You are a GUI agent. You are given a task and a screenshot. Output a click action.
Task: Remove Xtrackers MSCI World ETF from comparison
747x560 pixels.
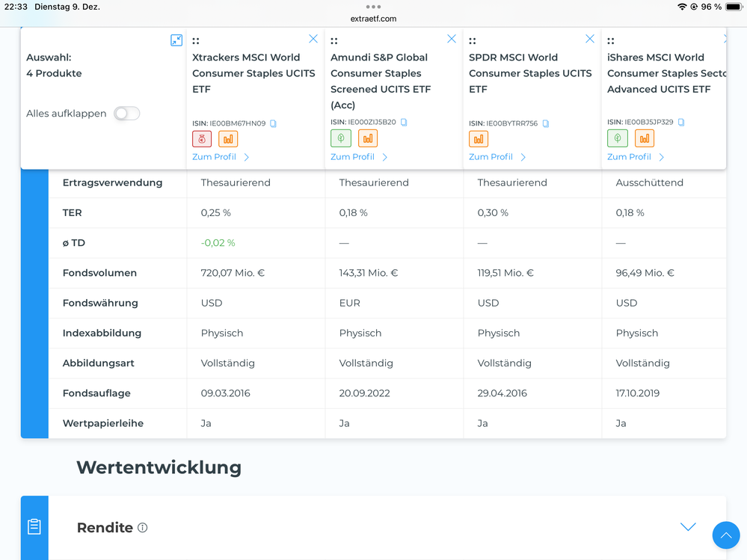313,39
